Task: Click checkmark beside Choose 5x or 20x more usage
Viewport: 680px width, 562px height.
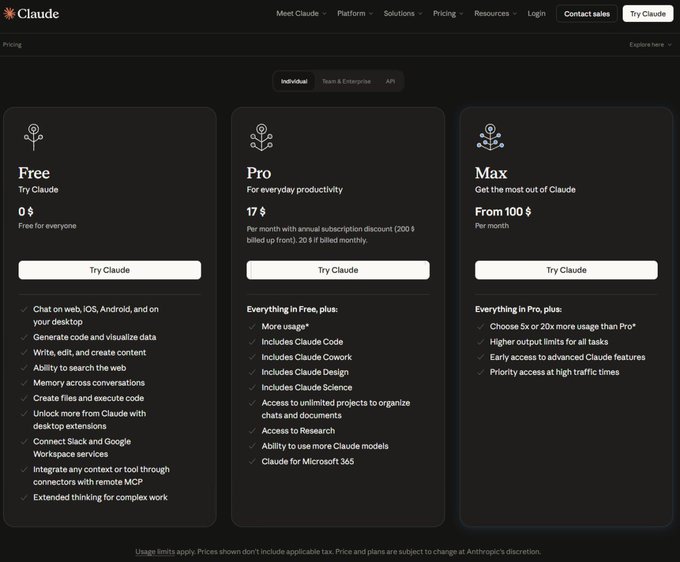Action: tap(481, 327)
